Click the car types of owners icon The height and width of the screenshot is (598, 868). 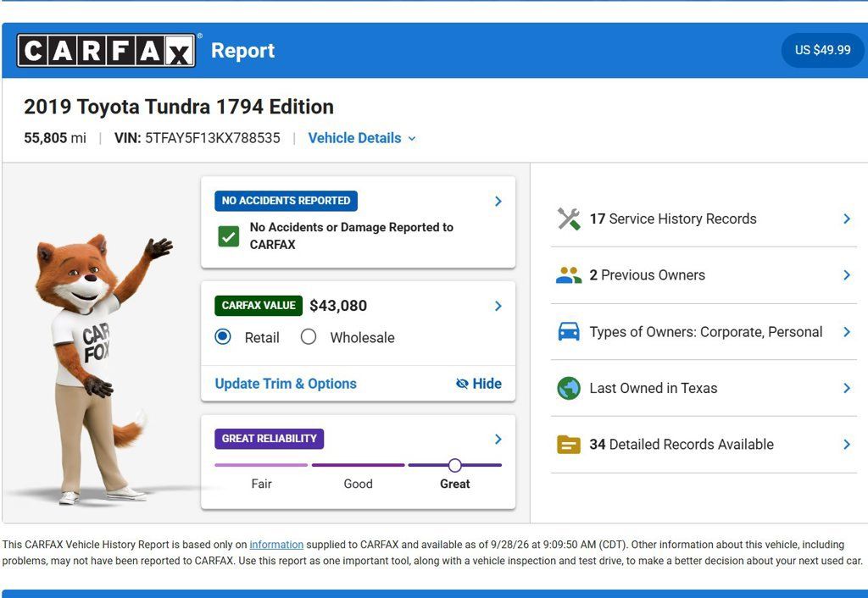coord(569,332)
